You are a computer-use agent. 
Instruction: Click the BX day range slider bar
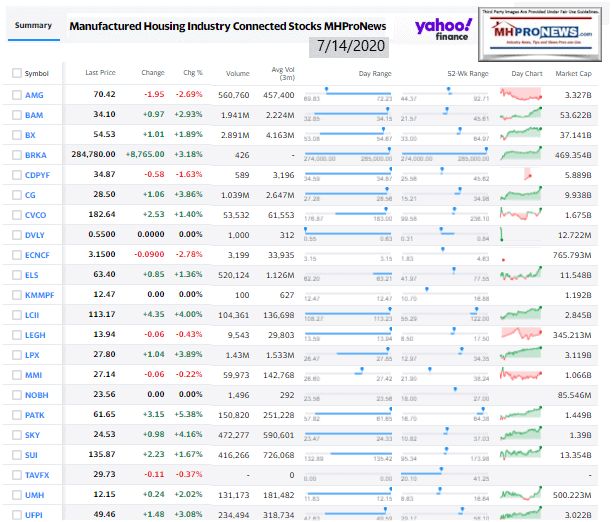(346, 131)
